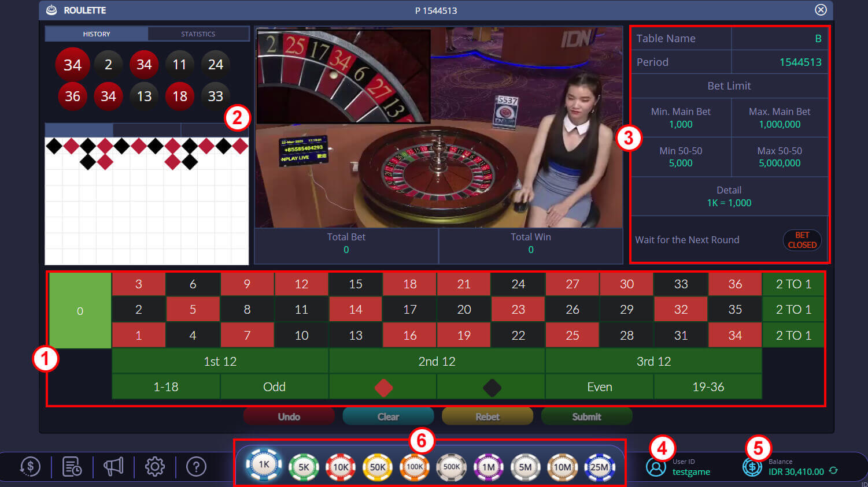Click the Undo button
Image resolution: width=868 pixels, height=487 pixels.
tap(289, 417)
